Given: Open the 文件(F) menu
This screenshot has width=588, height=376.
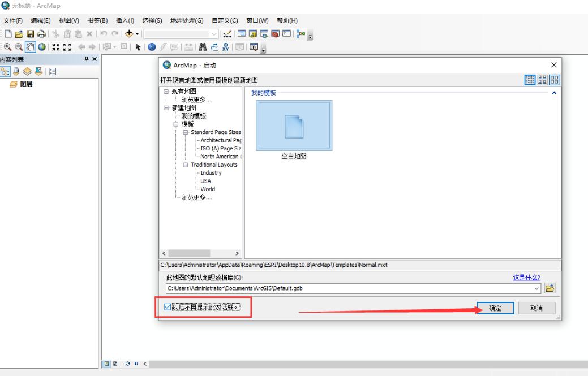Looking at the screenshot, I should (x=13, y=20).
